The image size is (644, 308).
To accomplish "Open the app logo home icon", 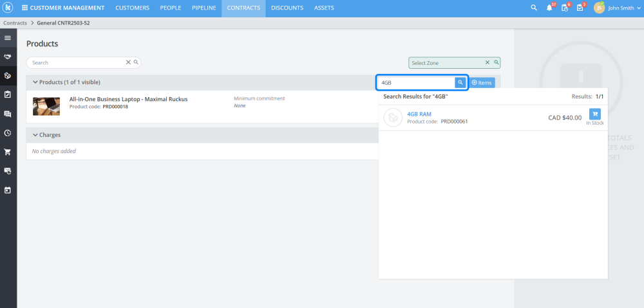I will pyautogui.click(x=8, y=8).
